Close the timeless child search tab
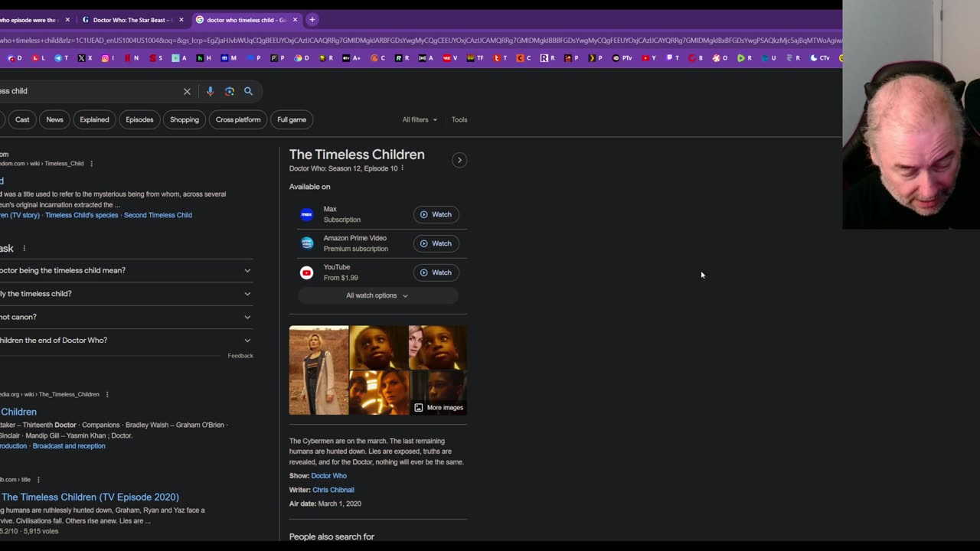This screenshot has width=980, height=551. (295, 20)
